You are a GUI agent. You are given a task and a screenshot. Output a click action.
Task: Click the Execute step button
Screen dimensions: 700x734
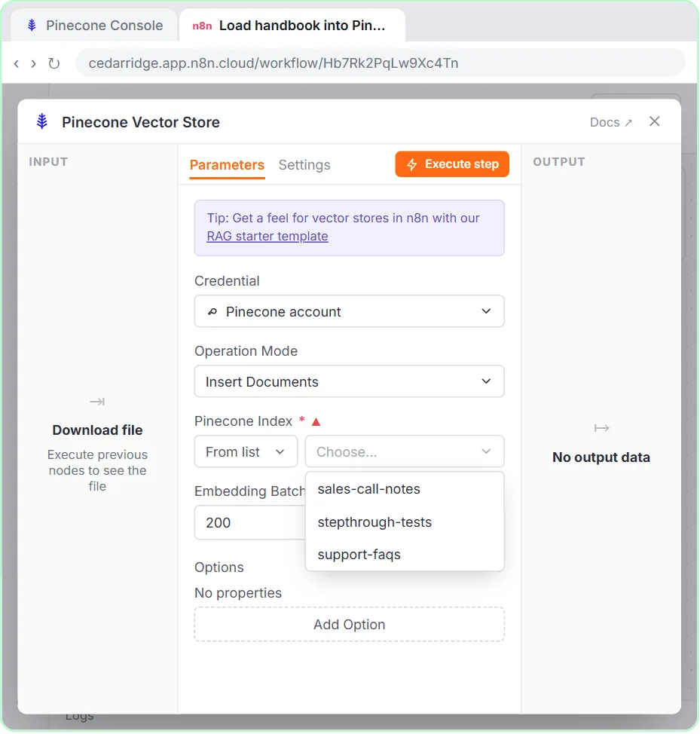coord(452,164)
